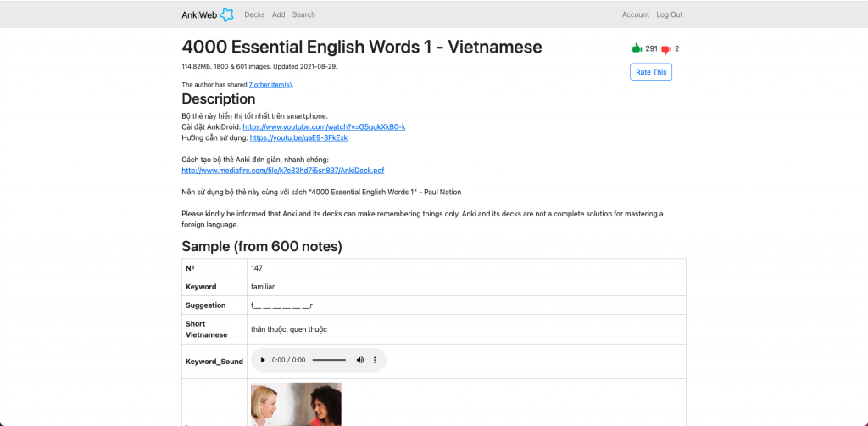The image size is (868, 426).
Task: Click the '147' number cell
Action: (x=467, y=268)
